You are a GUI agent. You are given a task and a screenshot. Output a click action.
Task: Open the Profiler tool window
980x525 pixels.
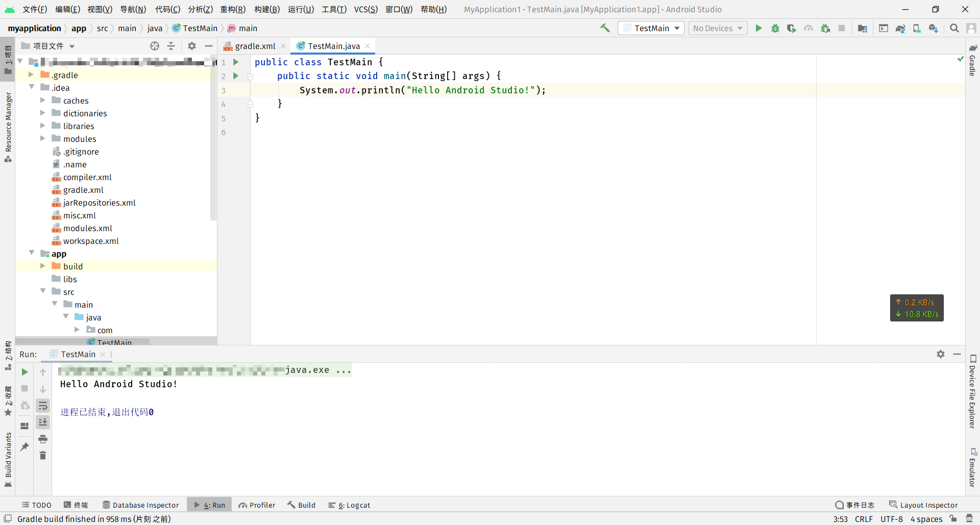[x=257, y=505]
